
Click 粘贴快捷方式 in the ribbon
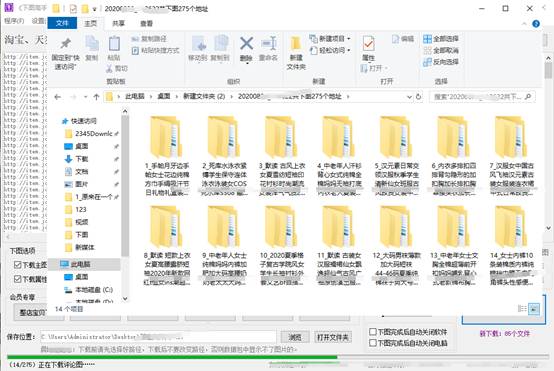[155, 51]
